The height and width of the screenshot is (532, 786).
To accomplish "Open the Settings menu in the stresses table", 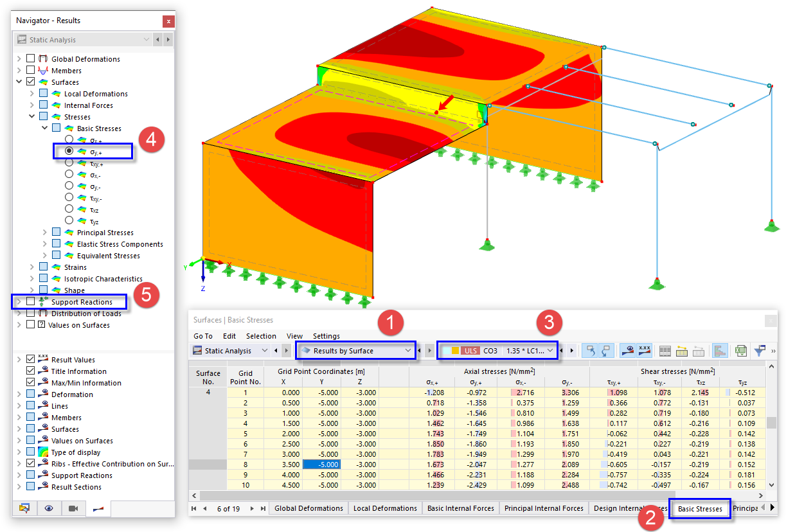I will coord(326,336).
